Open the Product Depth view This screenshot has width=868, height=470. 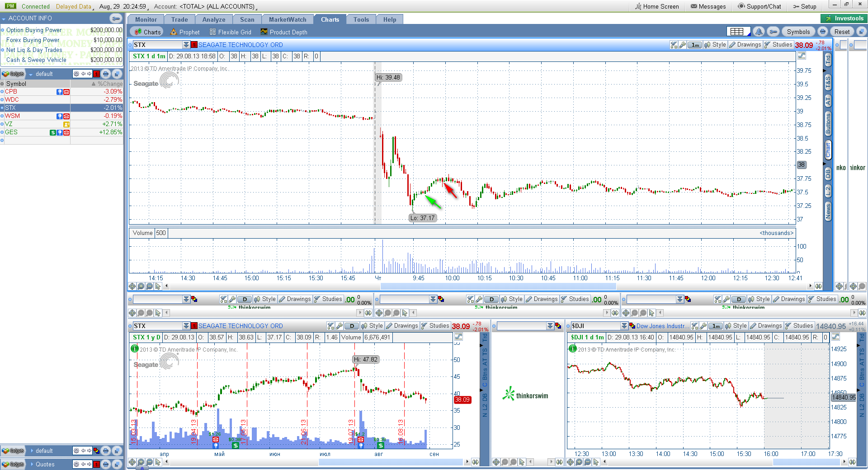tap(284, 32)
